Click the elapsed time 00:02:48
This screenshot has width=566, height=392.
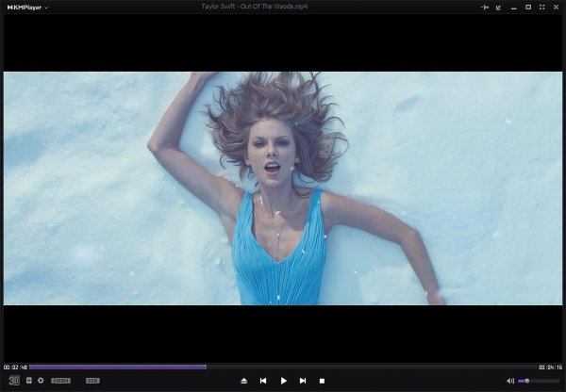[x=15, y=367]
